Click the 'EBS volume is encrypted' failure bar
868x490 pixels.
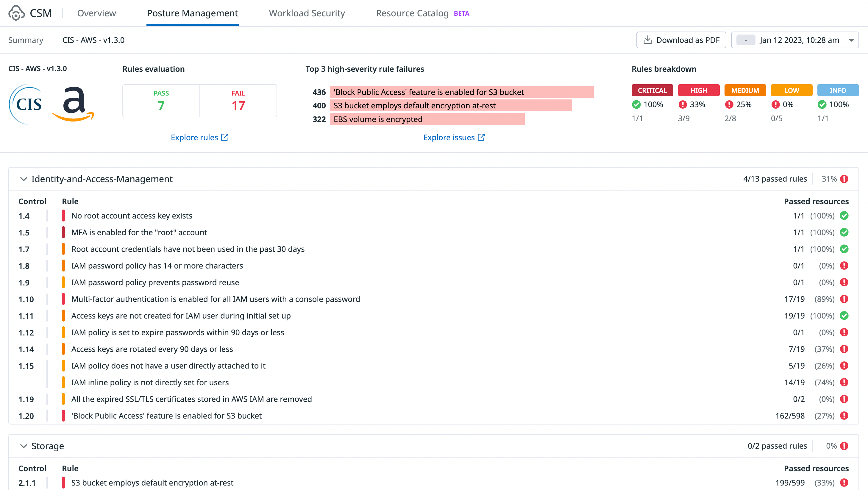point(427,119)
